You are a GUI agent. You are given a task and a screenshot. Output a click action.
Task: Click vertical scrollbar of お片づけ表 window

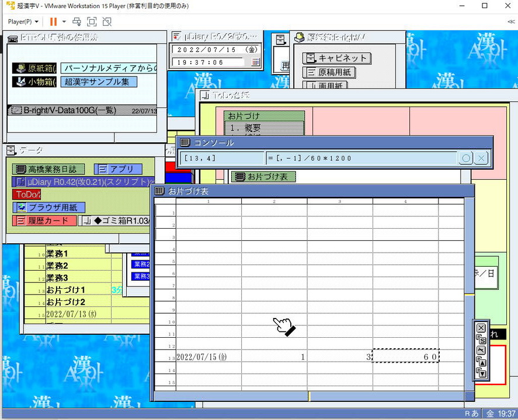470,293
